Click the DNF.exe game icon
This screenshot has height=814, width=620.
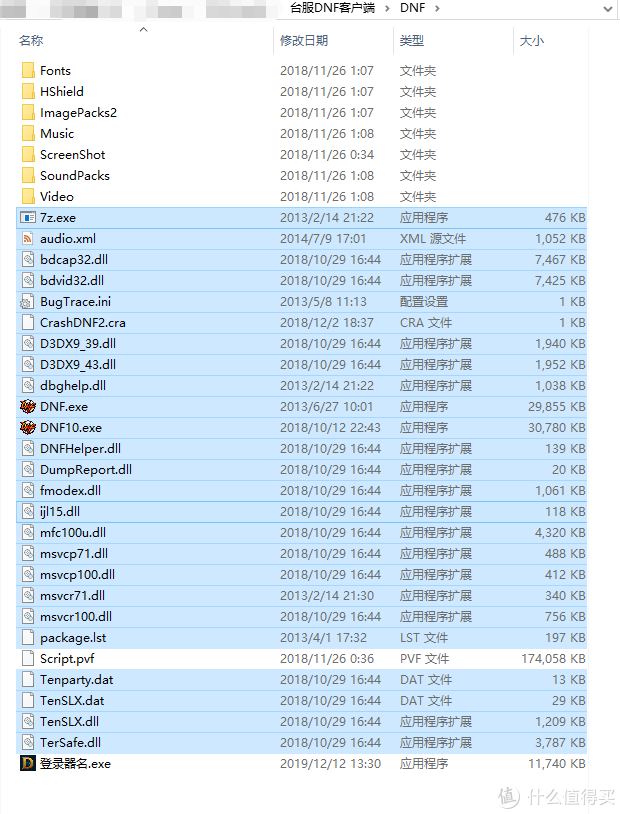pos(28,406)
